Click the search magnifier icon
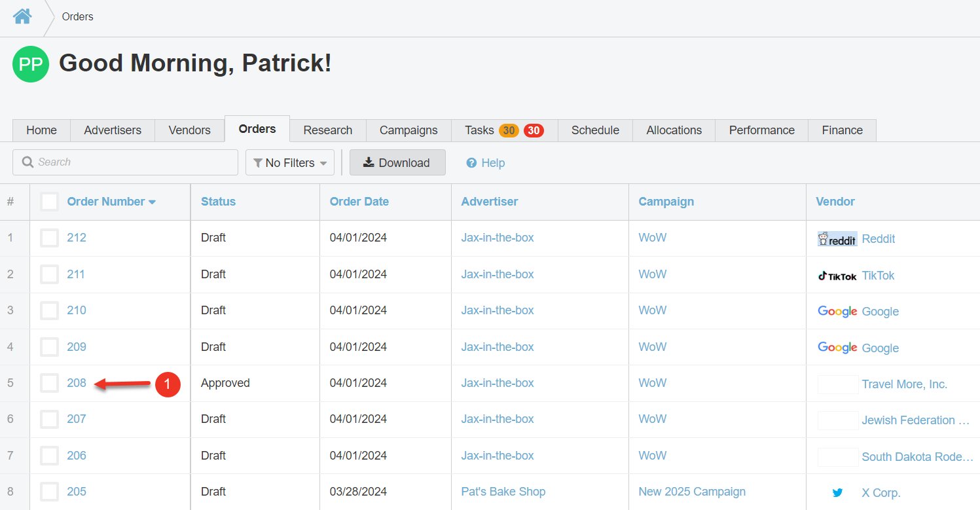The height and width of the screenshot is (510, 980). click(27, 161)
